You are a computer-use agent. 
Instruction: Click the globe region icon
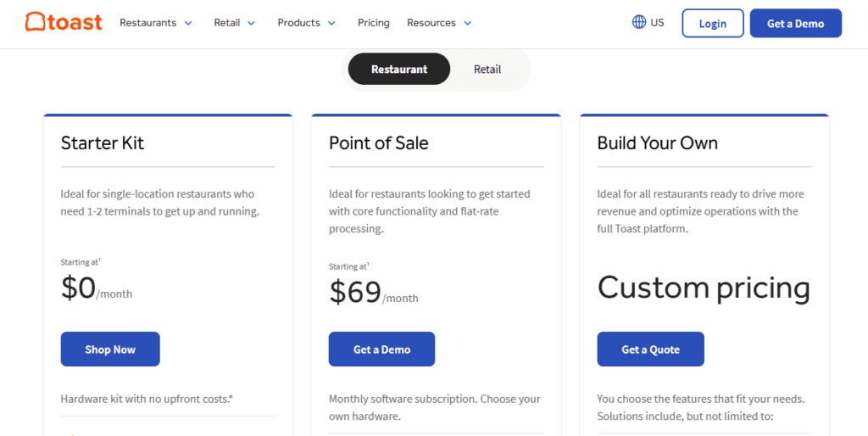[x=639, y=22]
